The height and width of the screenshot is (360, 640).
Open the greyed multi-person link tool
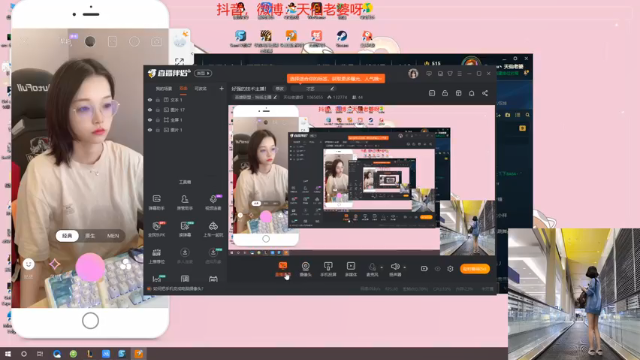184,256
